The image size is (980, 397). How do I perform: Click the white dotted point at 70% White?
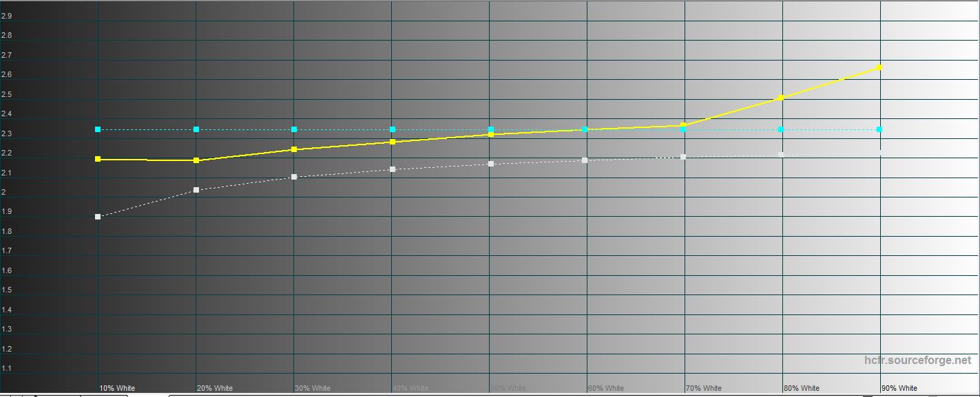click(x=683, y=157)
